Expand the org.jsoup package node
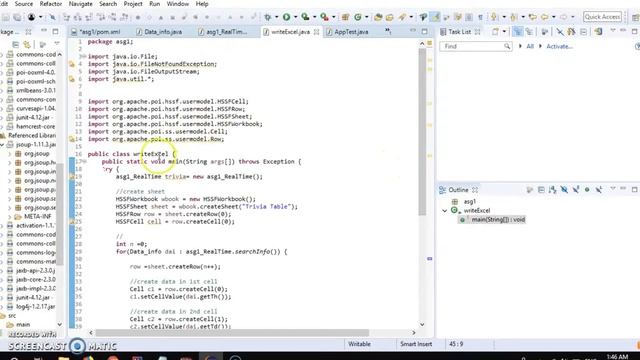640x360 pixels. coord(10,154)
